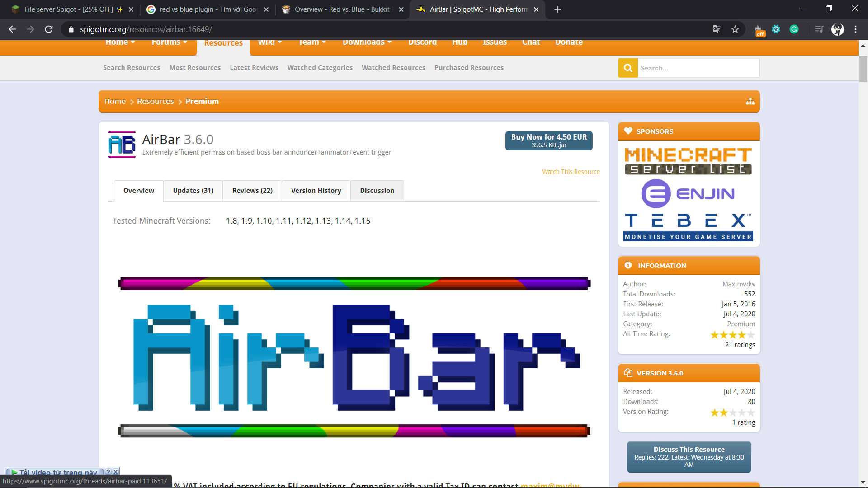Image resolution: width=868 pixels, height=488 pixels.
Task: Switch to the Reviews (22) tab
Action: pos(252,191)
